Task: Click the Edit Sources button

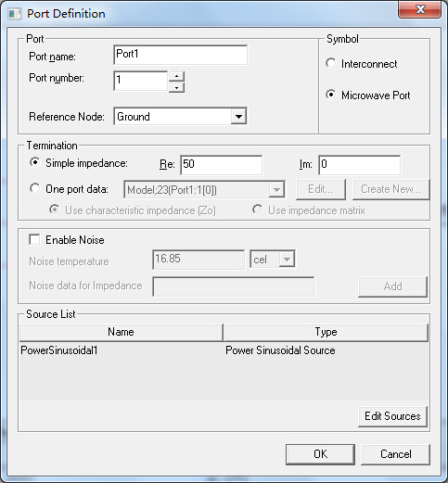Action: click(392, 416)
